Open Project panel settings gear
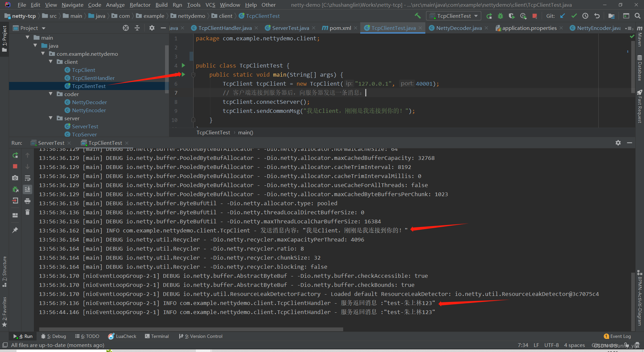The image size is (644, 352). pyautogui.click(x=152, y=28)
